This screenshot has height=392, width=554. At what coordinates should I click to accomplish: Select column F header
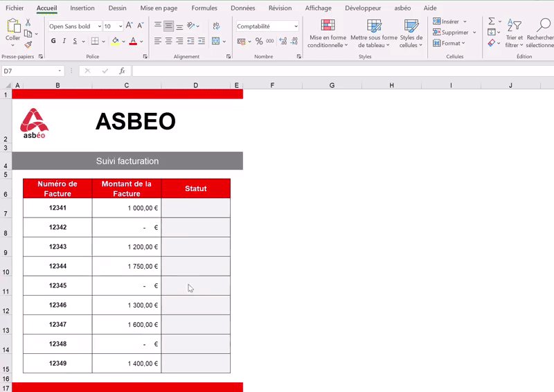click(x=272, y=85)
